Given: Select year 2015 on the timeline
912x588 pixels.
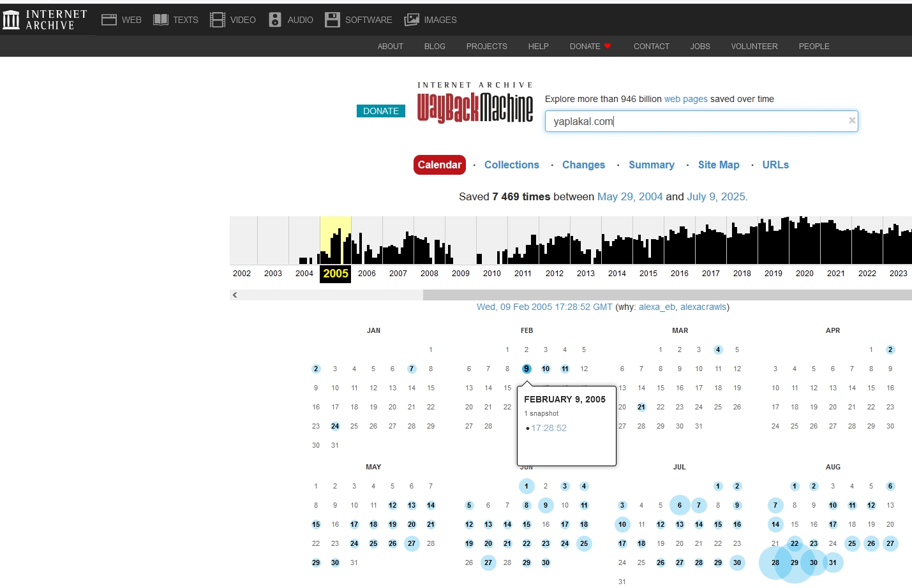Looking at the screenshot, I should coord(648,273).
